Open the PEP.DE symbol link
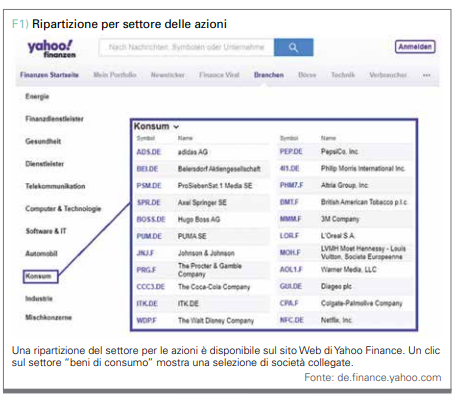 (291, 152)
